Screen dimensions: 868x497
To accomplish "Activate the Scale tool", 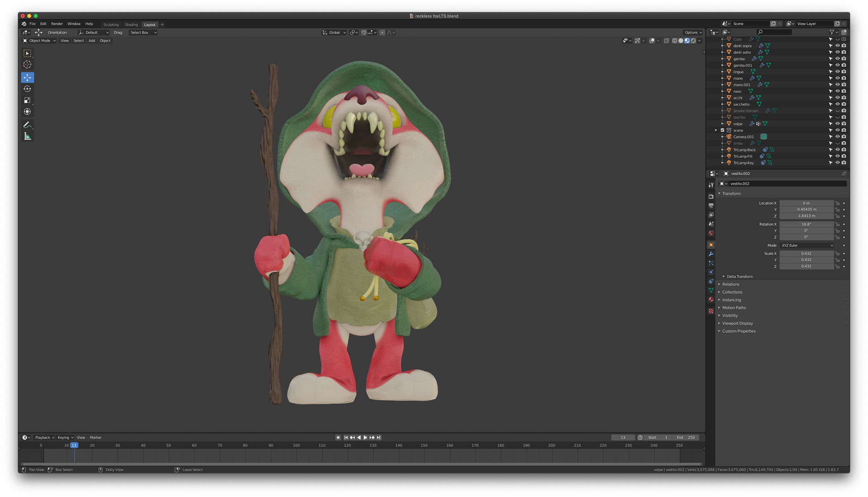I will click(27, 100).
